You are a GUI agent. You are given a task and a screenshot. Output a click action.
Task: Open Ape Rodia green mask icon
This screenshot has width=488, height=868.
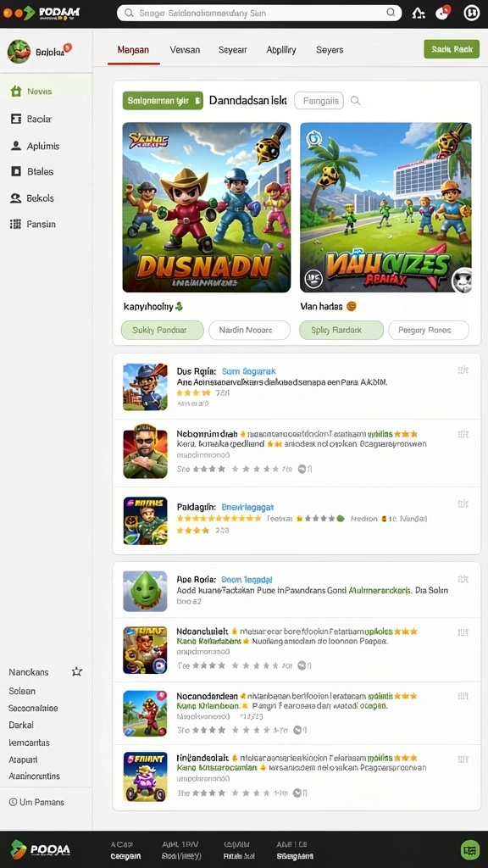click(145, 591)
